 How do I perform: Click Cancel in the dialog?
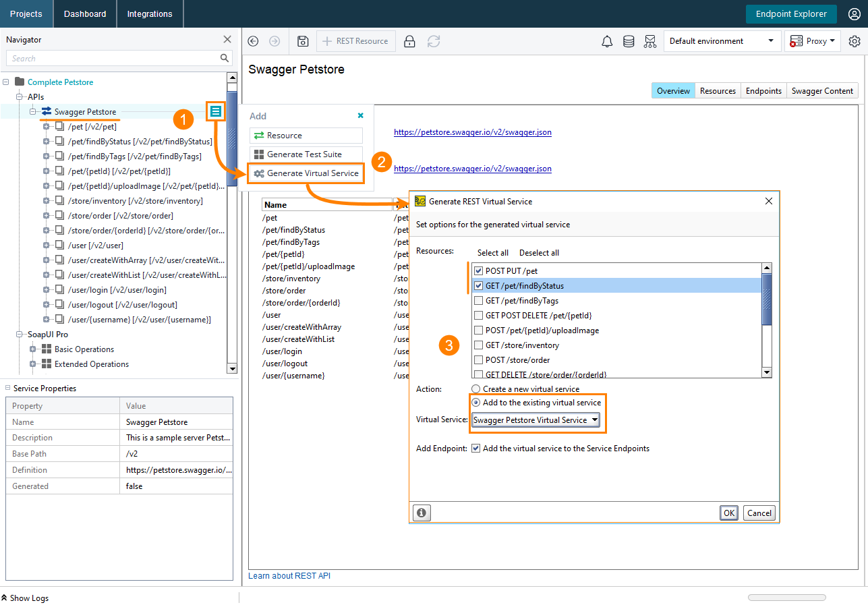(x=759, y=513)
